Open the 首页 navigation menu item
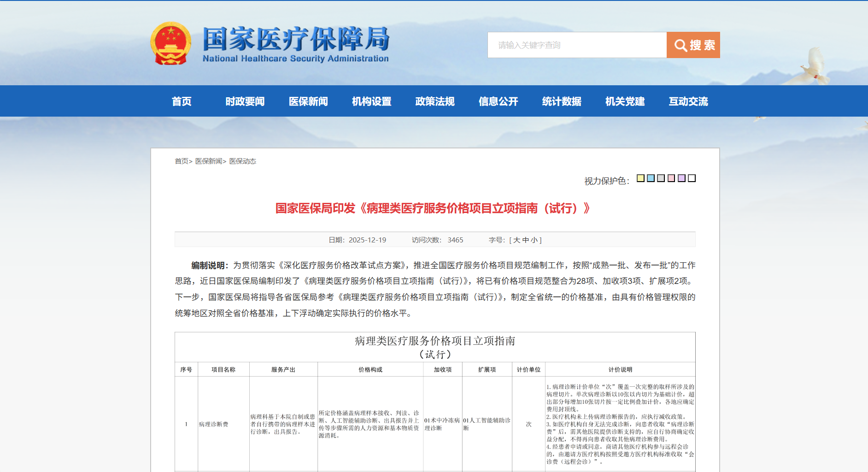This screenshot has width=868, height=472. pos(182,101)
